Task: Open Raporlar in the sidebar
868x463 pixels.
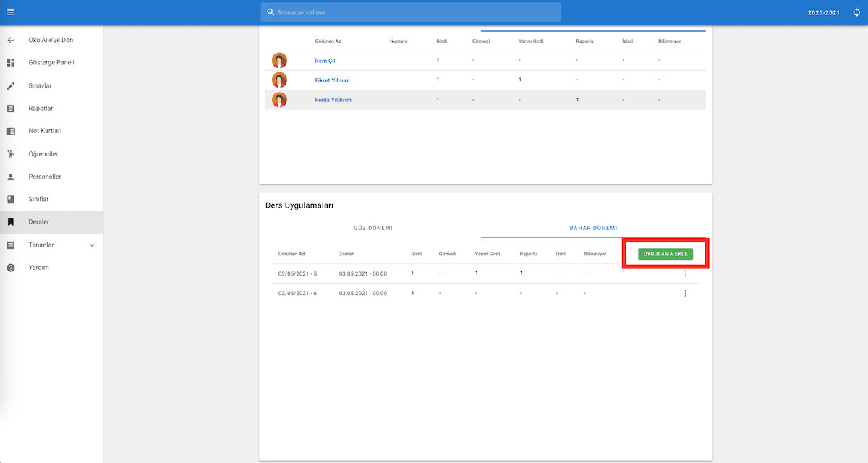Action: (51, 109)
